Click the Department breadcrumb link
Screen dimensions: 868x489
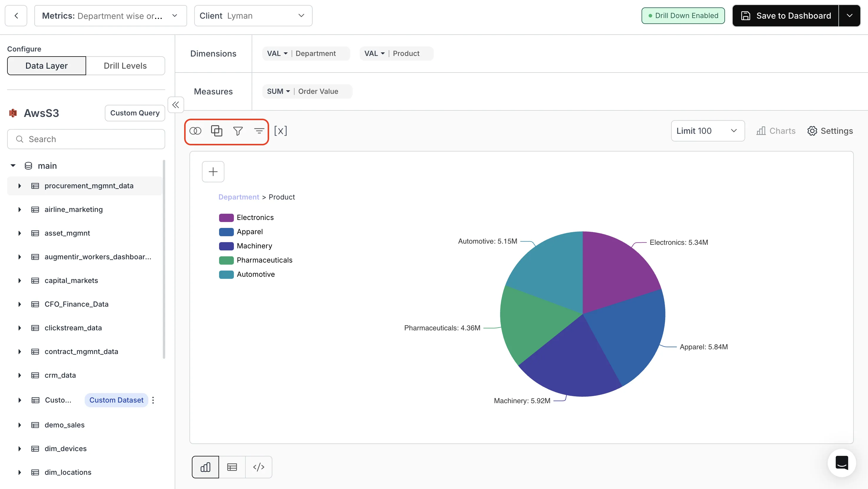239,197
